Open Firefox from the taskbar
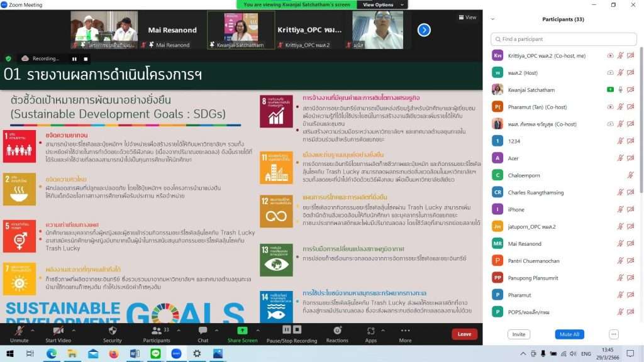Screen dimensions: 644x362 (114, 353)
